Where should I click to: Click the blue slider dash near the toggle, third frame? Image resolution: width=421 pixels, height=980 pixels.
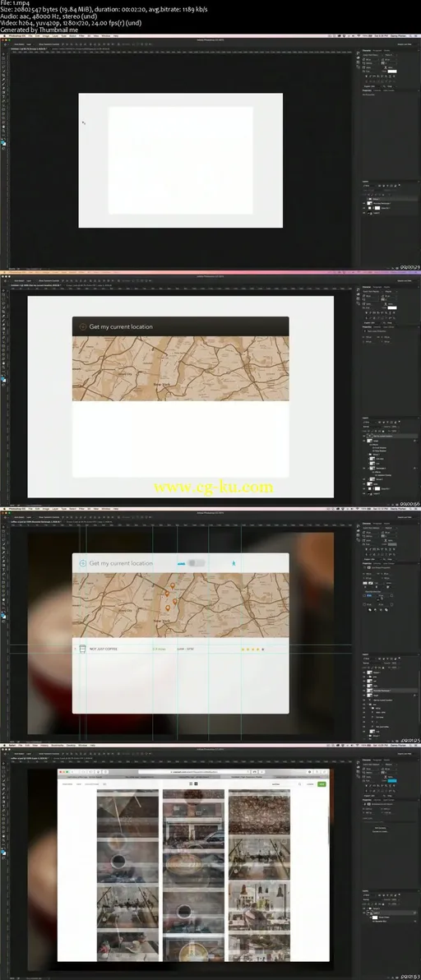tap(181, 564)
